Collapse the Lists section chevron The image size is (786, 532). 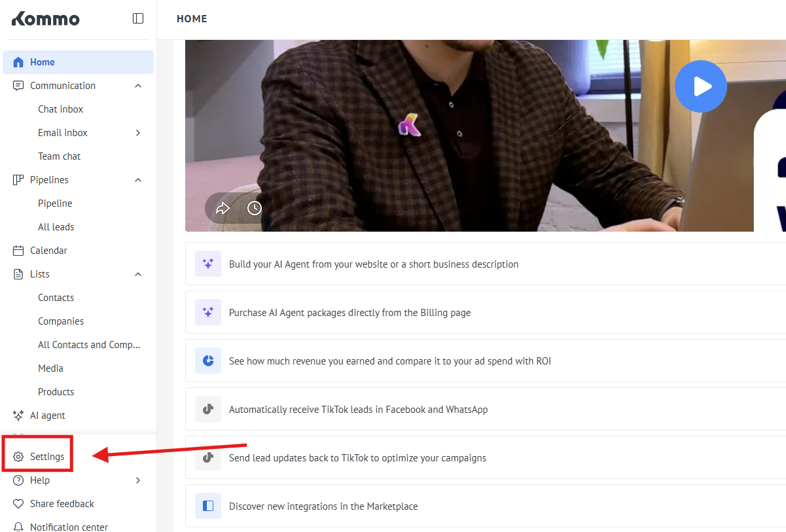(138, 274)
